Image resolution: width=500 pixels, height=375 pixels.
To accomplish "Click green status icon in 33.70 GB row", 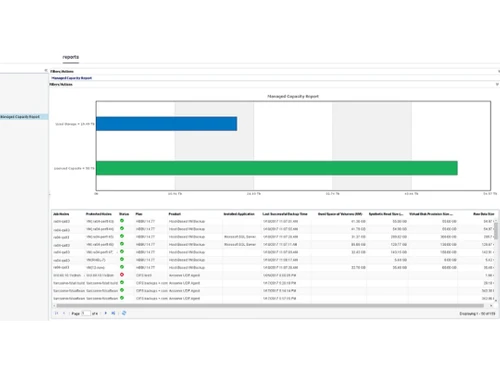I will tap(122, 267).
